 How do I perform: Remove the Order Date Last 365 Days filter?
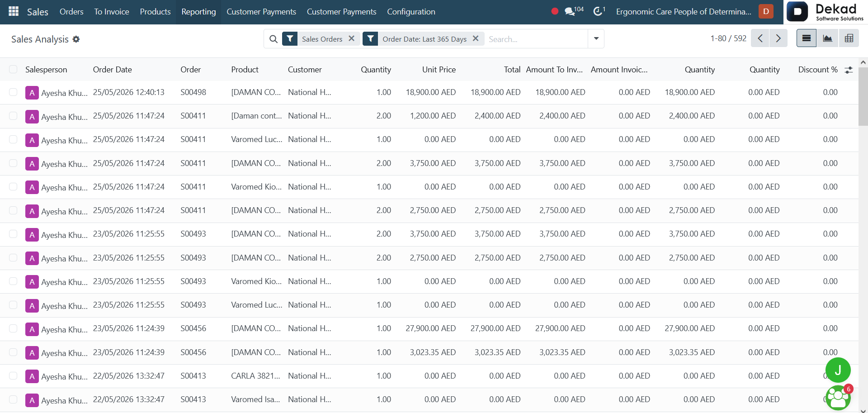[476, 38]
